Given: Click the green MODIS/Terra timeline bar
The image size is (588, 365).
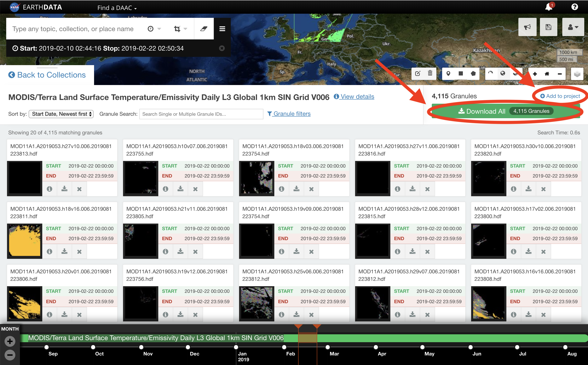Looking at the screenshot, I should point(304,338).
